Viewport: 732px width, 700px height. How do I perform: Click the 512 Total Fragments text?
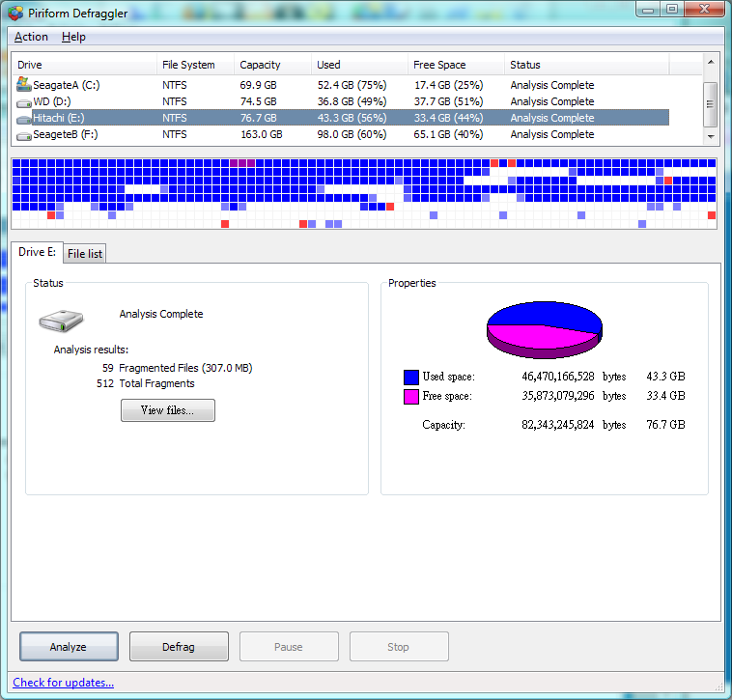click(x=145, y=383)
